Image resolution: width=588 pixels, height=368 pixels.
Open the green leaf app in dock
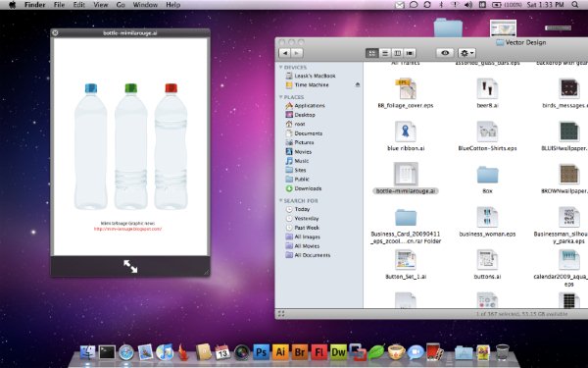pos(376,352)
